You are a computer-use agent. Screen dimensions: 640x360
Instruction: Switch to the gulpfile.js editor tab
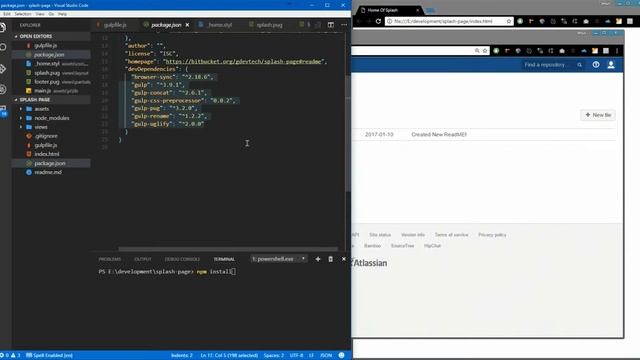115,25
